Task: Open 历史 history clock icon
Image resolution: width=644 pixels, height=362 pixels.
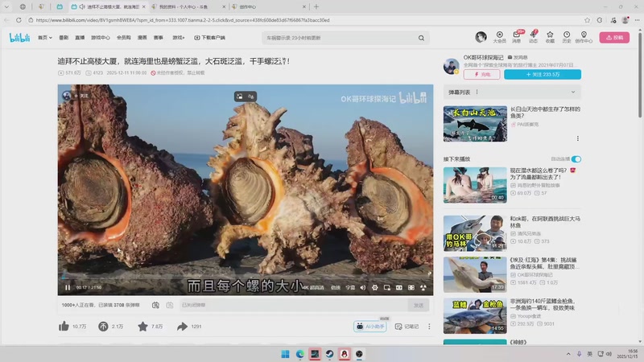Action: (x=567, y=37)
